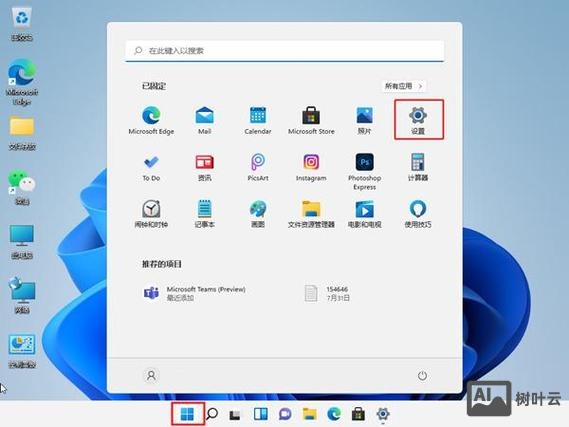Open the 计算器 calculator app

pos(418,167)
